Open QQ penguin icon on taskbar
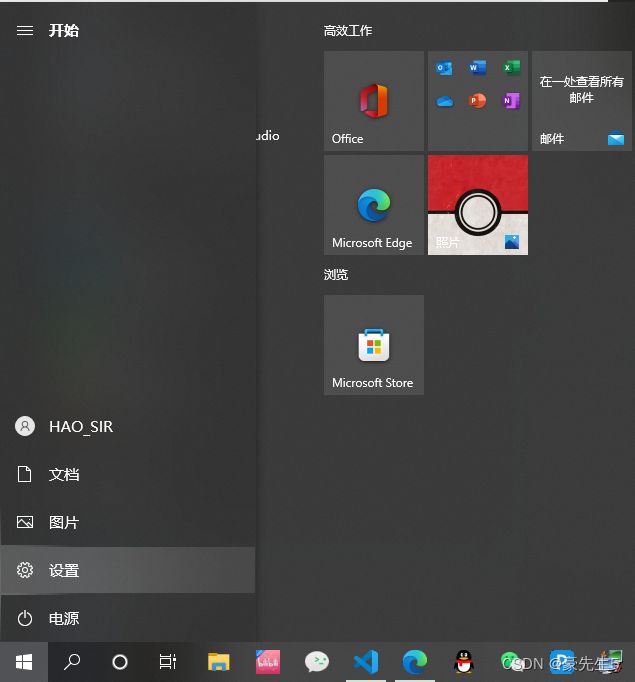The image size is (635, 682). click(464, 662)
